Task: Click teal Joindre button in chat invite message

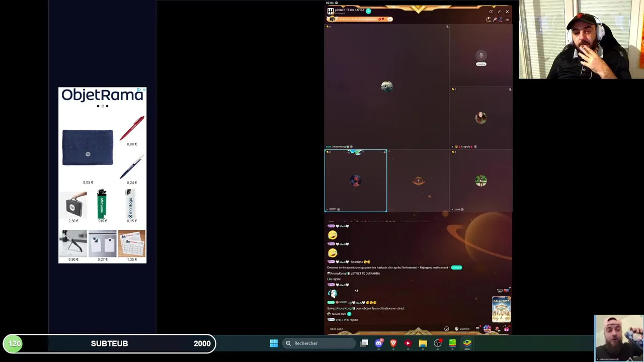Action: pyautogui.click(x=456, y=267)
